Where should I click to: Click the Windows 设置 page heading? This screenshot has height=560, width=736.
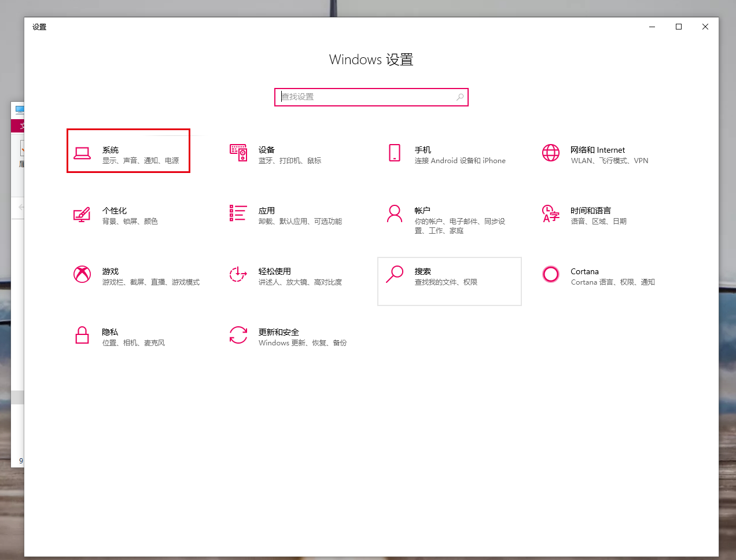(371, 60)
